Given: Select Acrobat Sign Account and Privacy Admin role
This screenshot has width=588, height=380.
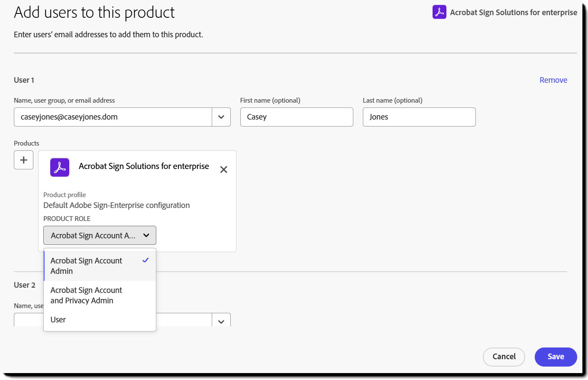Looking at the screenshot, I should tap(86, 295).
